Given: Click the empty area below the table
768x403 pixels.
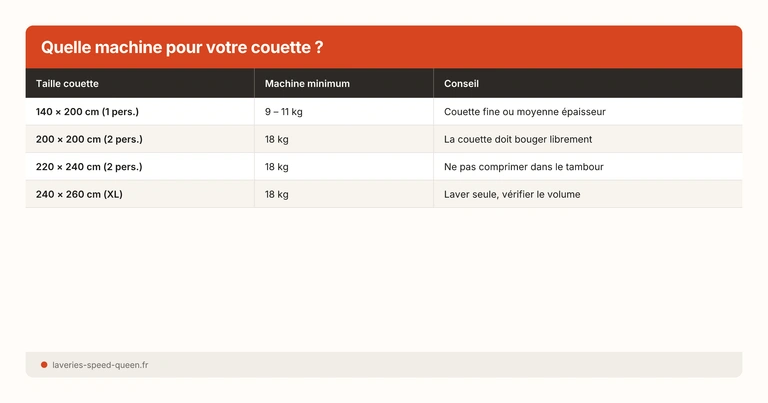Looking at the screenshot, I should pyautogui.click(x=384, y=280).
